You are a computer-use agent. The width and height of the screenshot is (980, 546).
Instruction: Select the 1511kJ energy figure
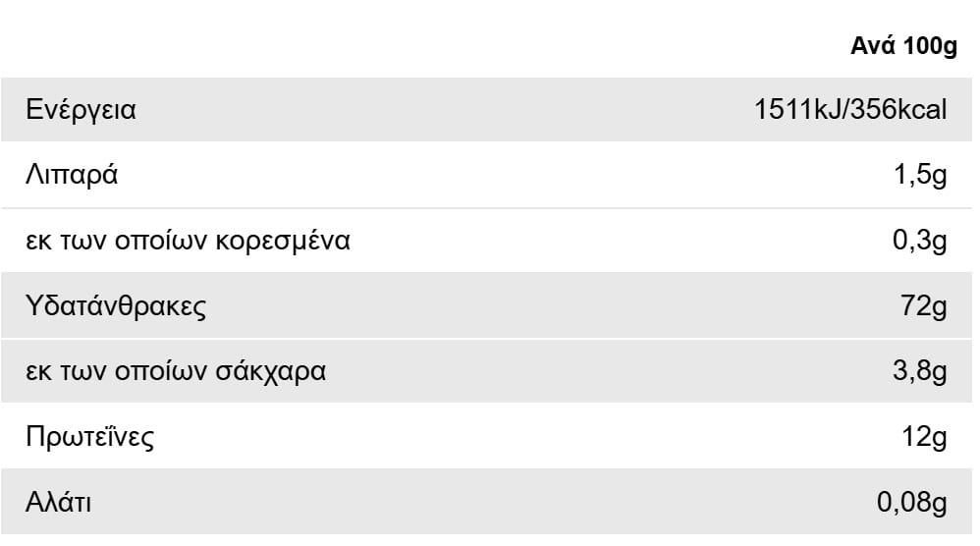pyautogui.click(x=799, y=110)
